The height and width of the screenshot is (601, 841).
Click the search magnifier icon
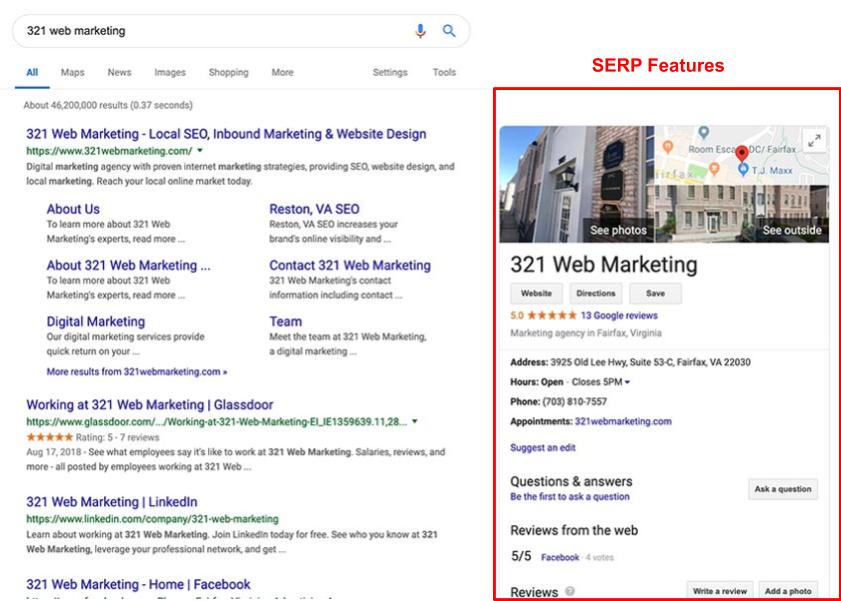pos(448,30)
